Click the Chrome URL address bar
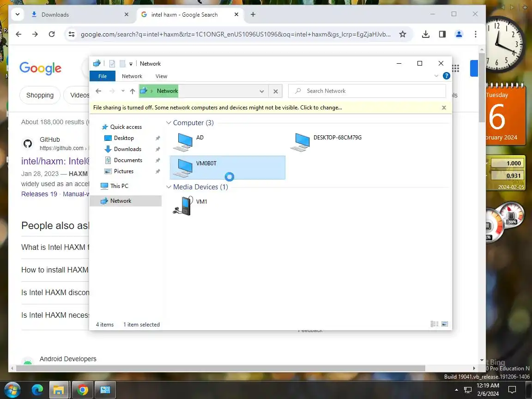 (236, 34)
